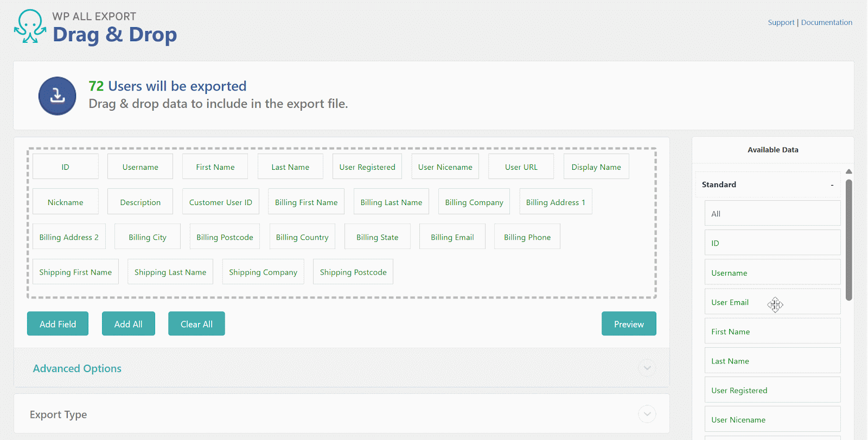Viewport: 868px width, 440px height.
Task: Collapse the Standard section with the minus sign
Action: pyautogui.click(x=832, y=185)
